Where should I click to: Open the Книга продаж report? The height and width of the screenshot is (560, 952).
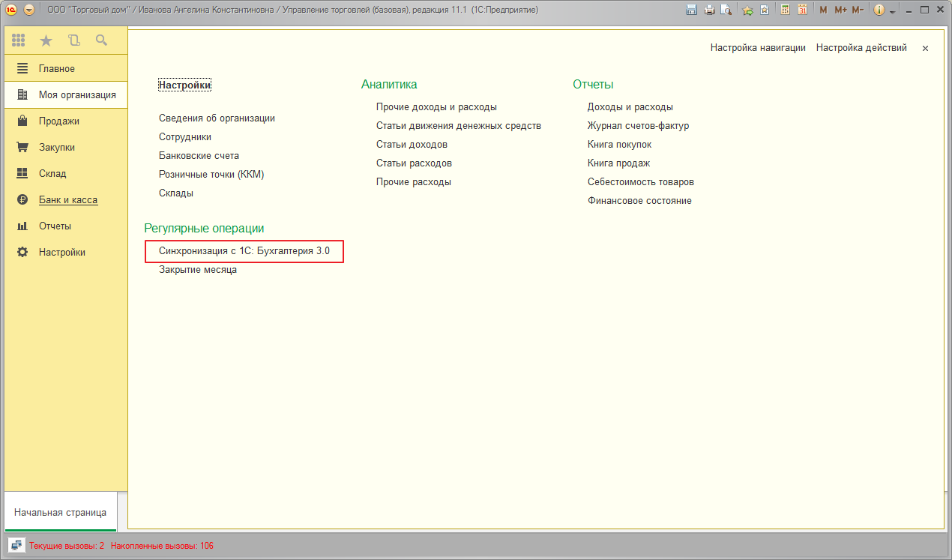click(x=618, y=163)
